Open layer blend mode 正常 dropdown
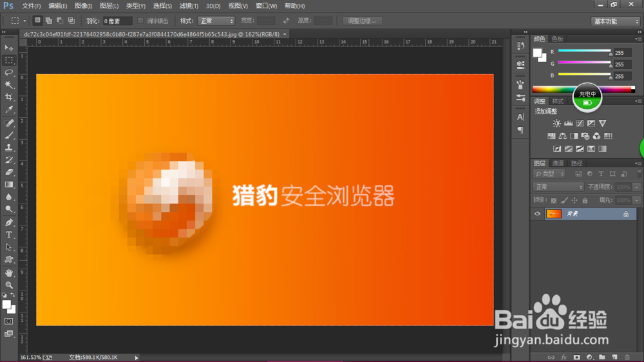Image resolution: width=644 pixels, height=362 pixels. (558, 187)
